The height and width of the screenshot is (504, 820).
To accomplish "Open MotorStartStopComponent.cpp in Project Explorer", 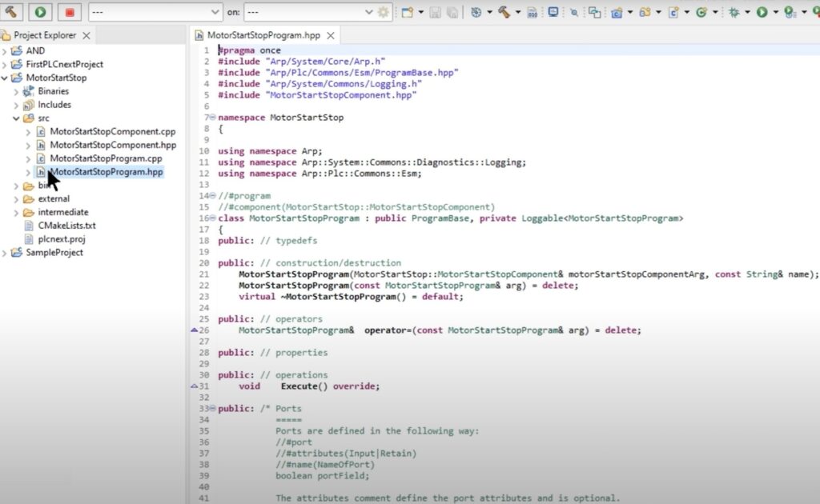I will point(112,131).
